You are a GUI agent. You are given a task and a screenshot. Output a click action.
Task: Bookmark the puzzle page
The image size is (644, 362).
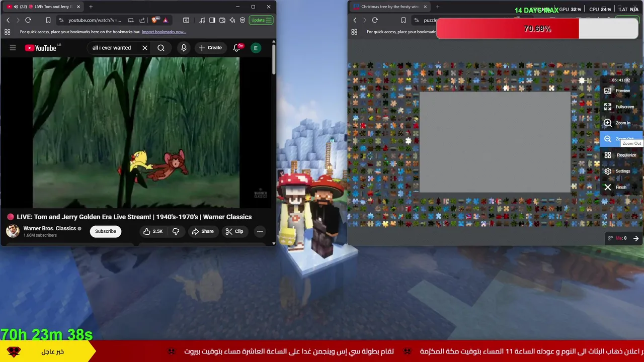[x=403, y=20]
